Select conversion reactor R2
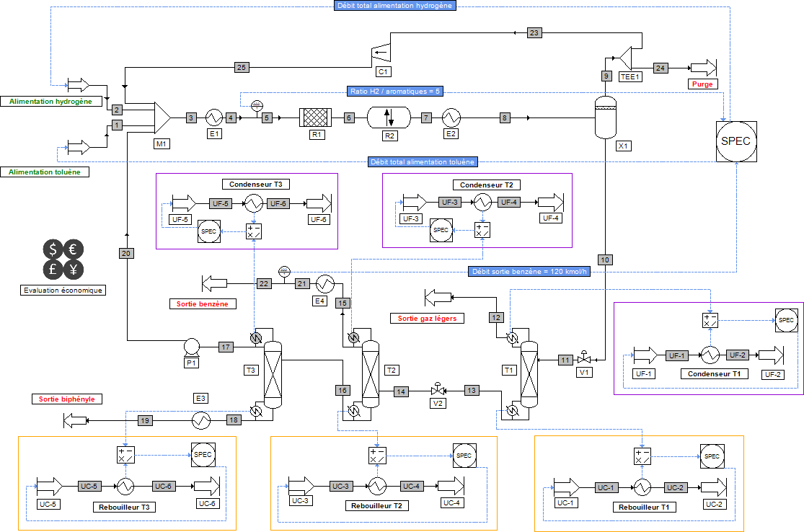The height and width of the screenshot is (532, 804). pos(389,118)
